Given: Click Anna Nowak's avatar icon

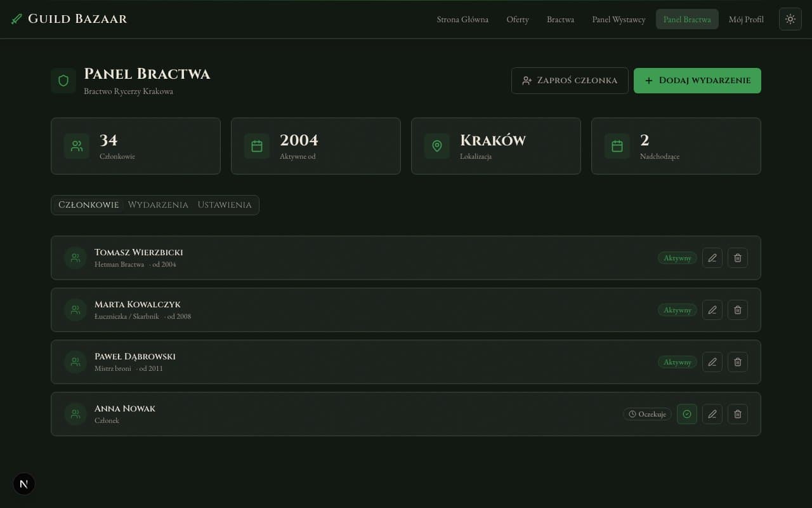Looking at the screenshot, I should (75, 414).
